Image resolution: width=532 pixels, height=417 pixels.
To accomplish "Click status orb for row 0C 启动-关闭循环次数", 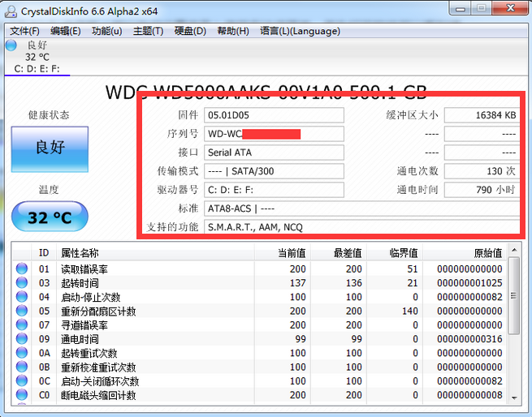I will click(x=22, y=380).
